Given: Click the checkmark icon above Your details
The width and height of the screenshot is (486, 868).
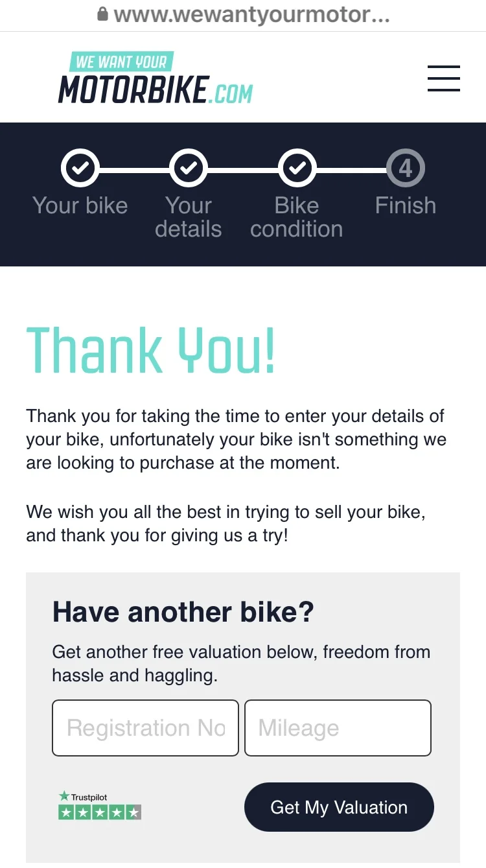Looking at the screenshot, I should click(x=188, y=167).
